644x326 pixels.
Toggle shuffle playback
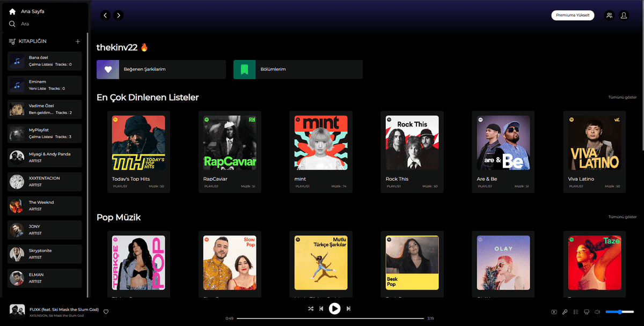pyautogui.click(x=310, y=309)
